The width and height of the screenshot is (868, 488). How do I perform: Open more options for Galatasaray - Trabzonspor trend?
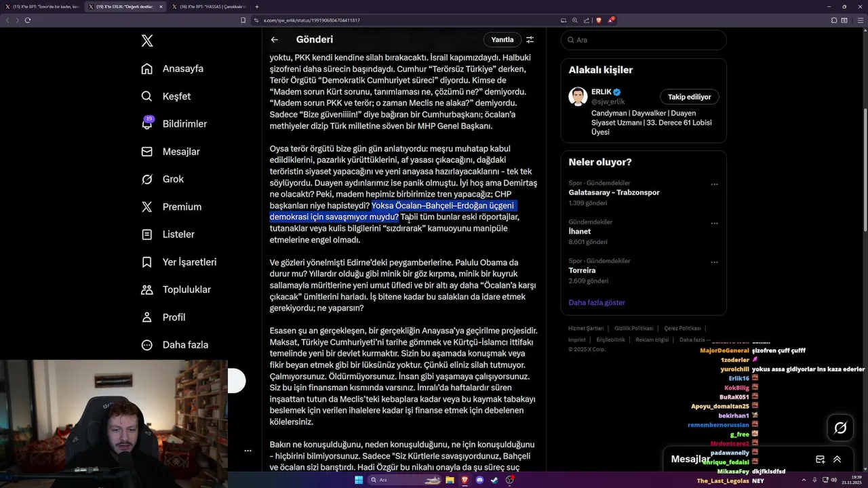click(714, 184)
